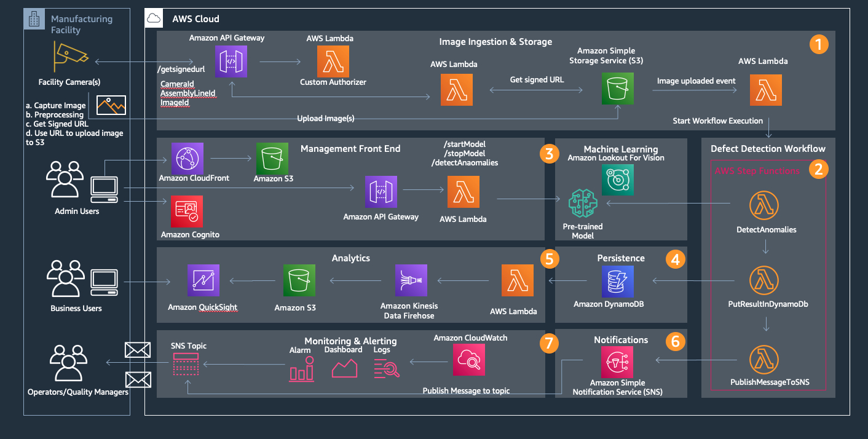The width and height of the screenshot is (868, 439).
Task: Select the Amazon S3 icon in Analytics
Action: pos(299,281)
